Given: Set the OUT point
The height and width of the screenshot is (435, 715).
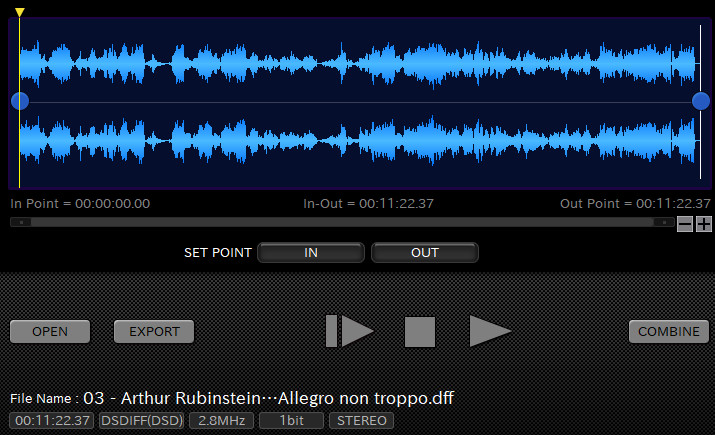Looking at the screenshot, I should (x=425, y=253).
